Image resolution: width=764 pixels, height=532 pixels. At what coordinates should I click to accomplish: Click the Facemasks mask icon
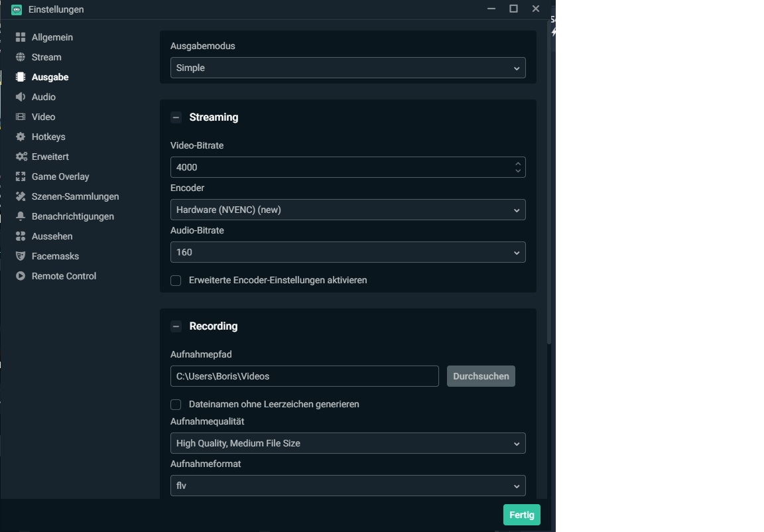(x=21, y=256)
